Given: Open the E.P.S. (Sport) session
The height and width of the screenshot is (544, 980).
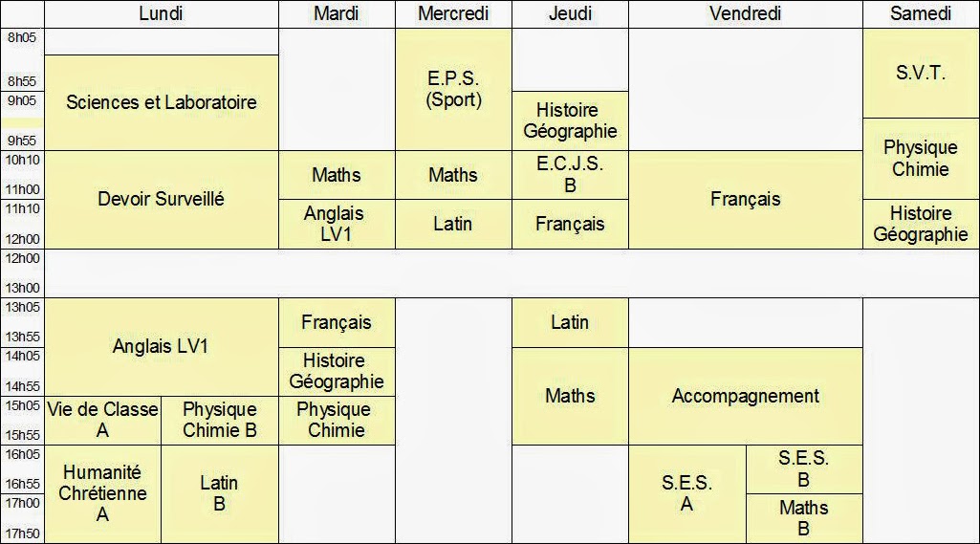Looking at the screenshot, I should 453,89.
